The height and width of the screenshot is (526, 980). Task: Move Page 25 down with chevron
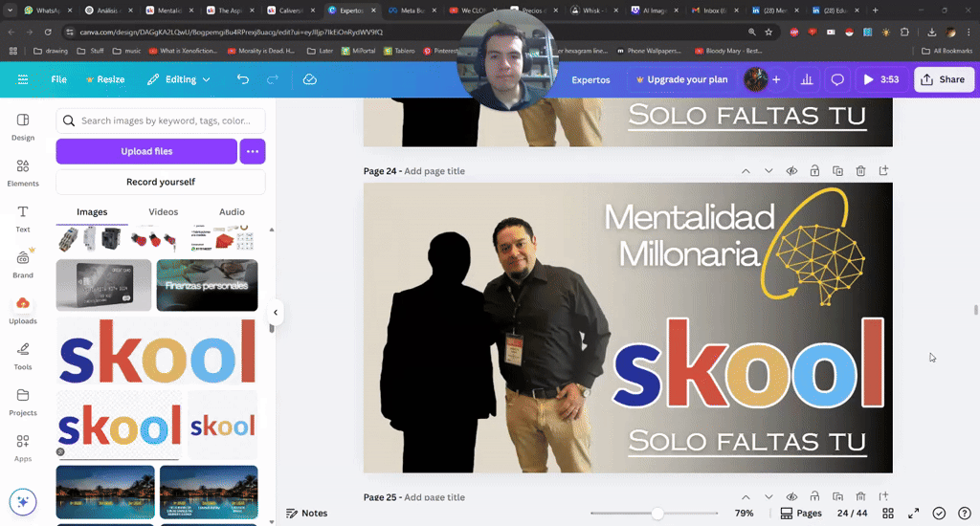pyautogui.click(x=768, y=497)
